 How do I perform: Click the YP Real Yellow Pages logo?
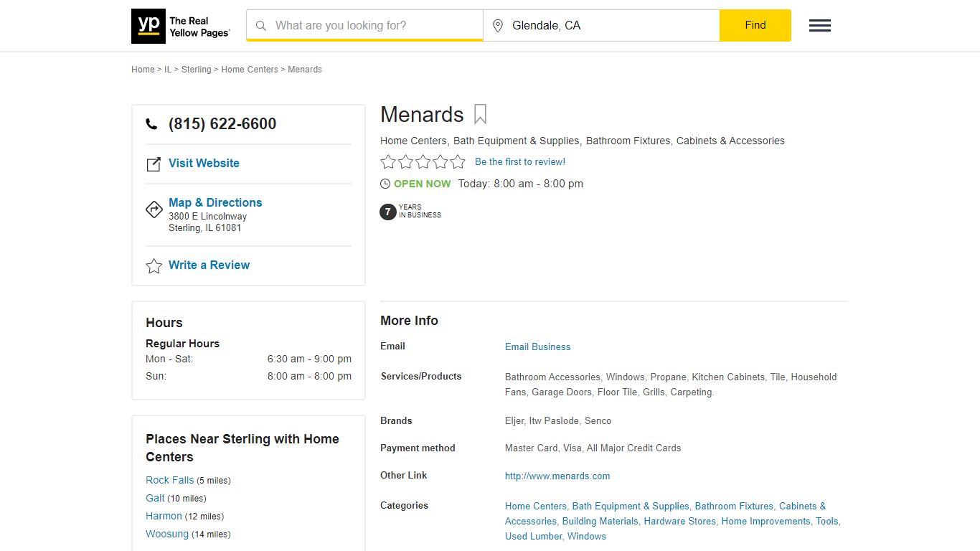[181, 26]
